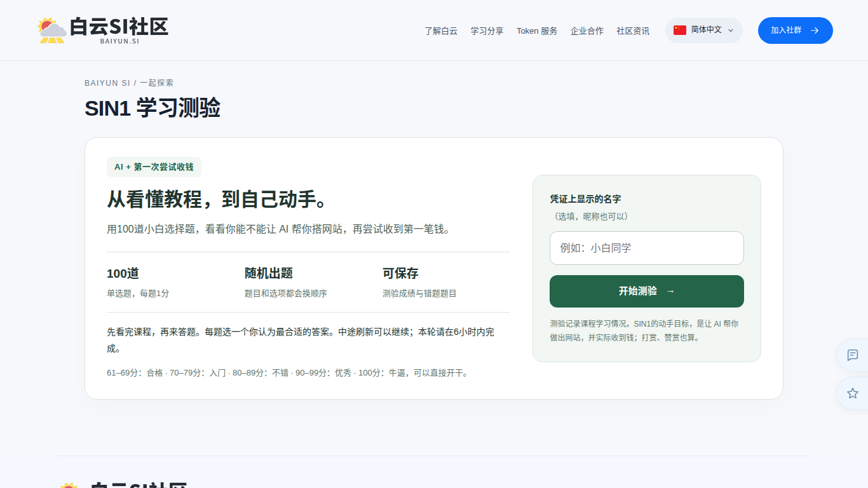This screenshot has height=488, width=868.
Task: Click the 单选题，每题1分 caption
Action: coord(138,294)
